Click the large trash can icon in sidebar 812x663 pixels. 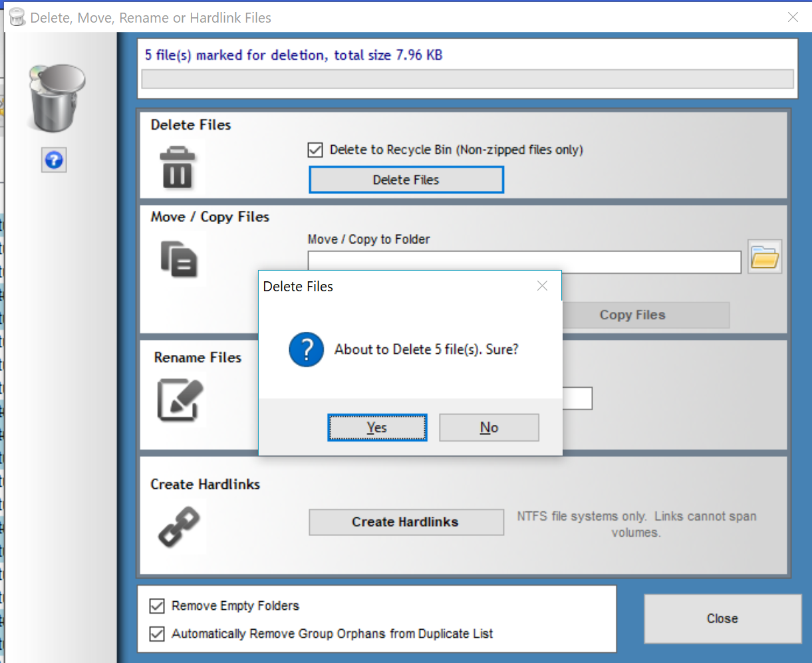[x=57, y=97]
